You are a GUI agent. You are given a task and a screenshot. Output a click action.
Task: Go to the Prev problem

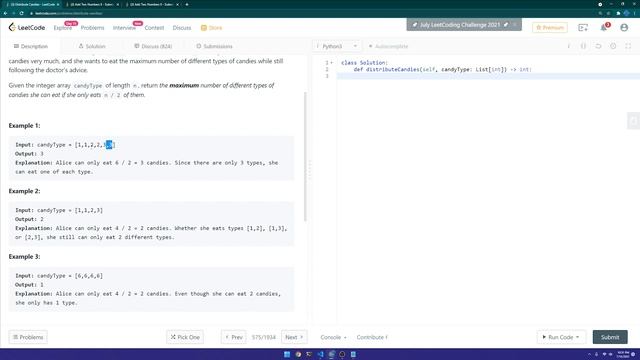[234, 337]
